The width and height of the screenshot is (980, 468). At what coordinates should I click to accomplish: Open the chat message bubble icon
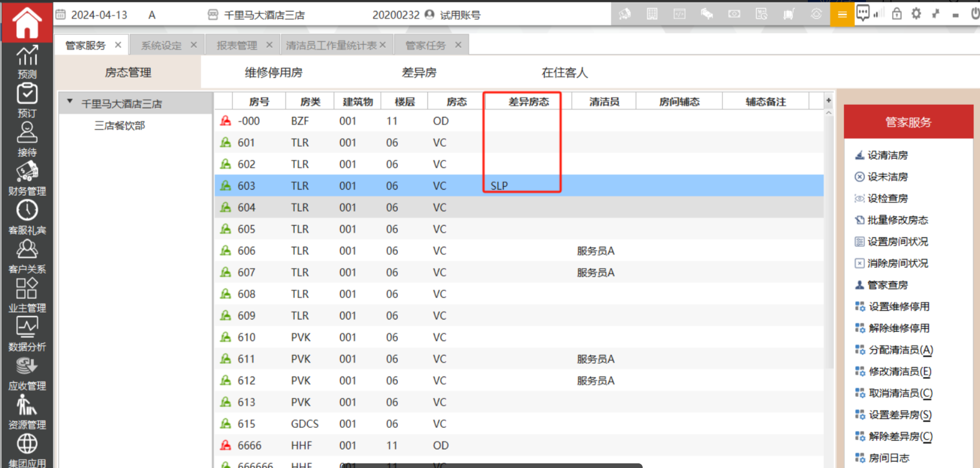click(863, 13)
